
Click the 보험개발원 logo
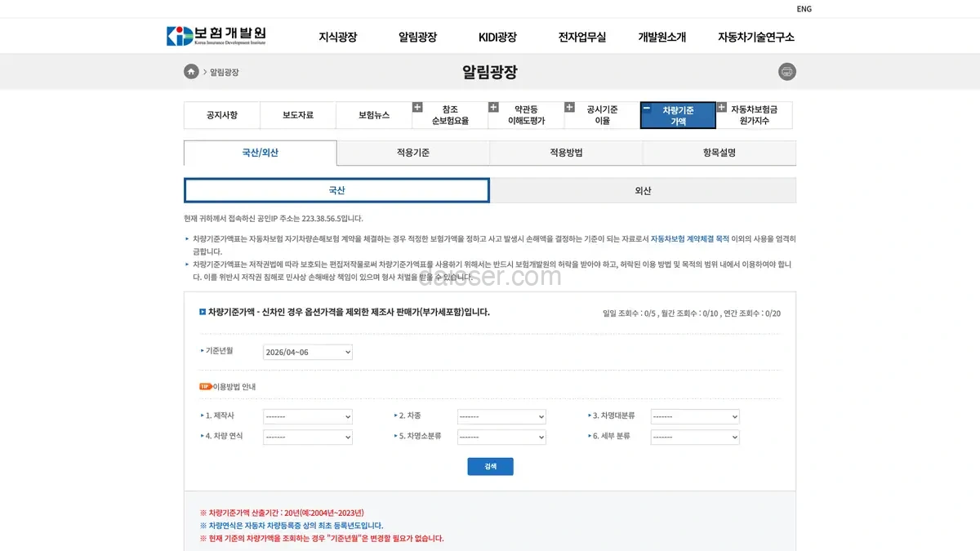[216, 37]
